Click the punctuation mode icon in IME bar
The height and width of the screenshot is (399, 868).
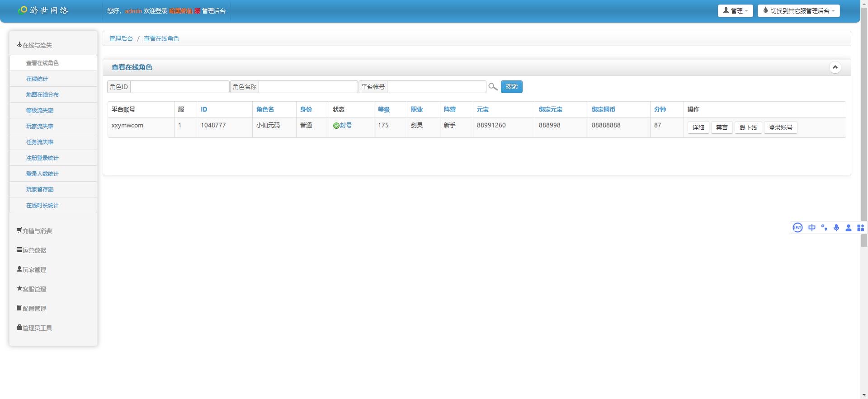click(824, 228)
